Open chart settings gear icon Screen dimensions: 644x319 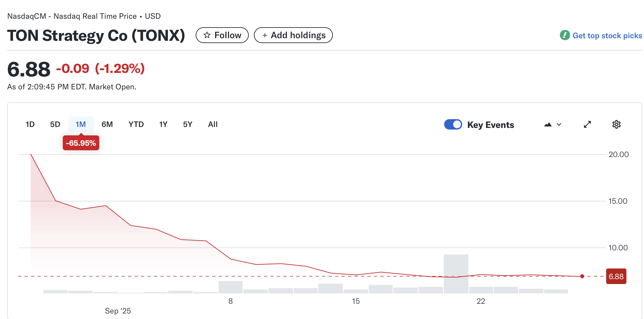point(616,125)
